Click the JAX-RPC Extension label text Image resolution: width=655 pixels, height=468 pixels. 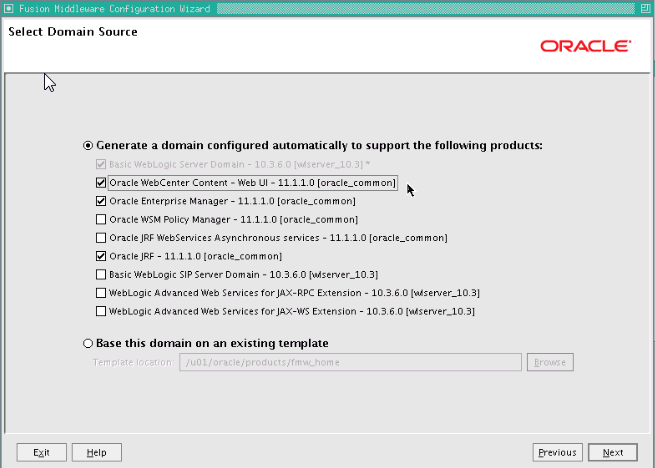point(294,293)
